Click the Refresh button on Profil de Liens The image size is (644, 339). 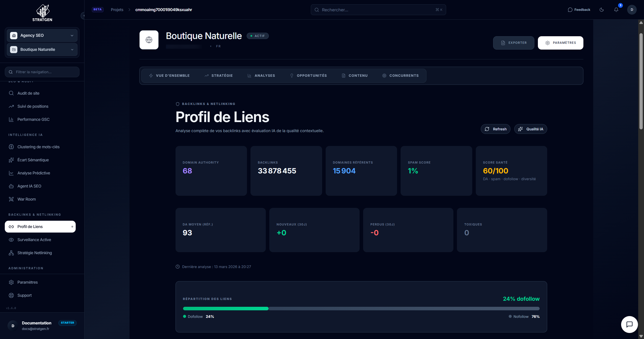495,129
